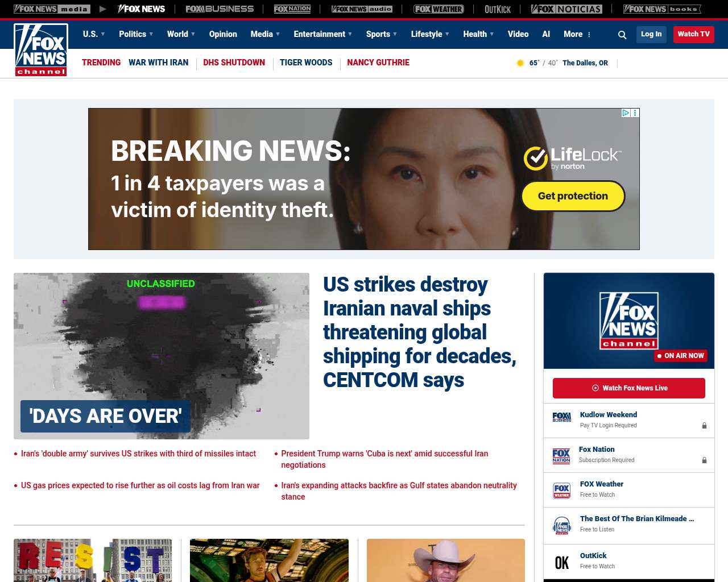Select the Opinion menu item
This screenshot has height=582, width=728.
pos(223,34)
